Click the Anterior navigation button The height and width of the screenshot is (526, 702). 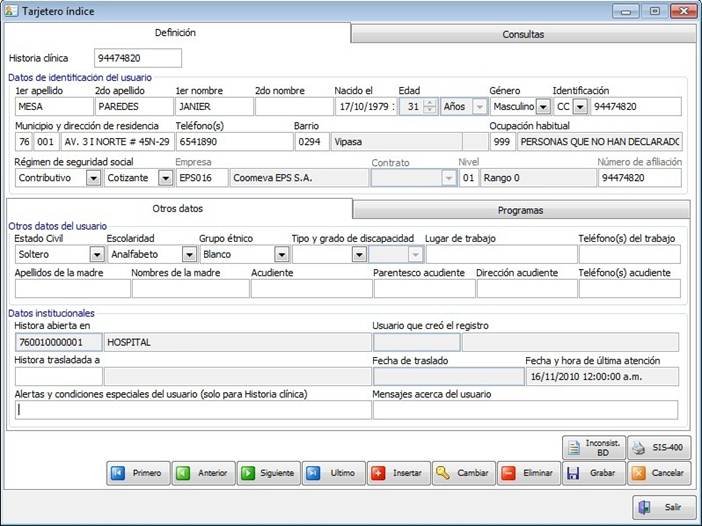coord(204,473)
